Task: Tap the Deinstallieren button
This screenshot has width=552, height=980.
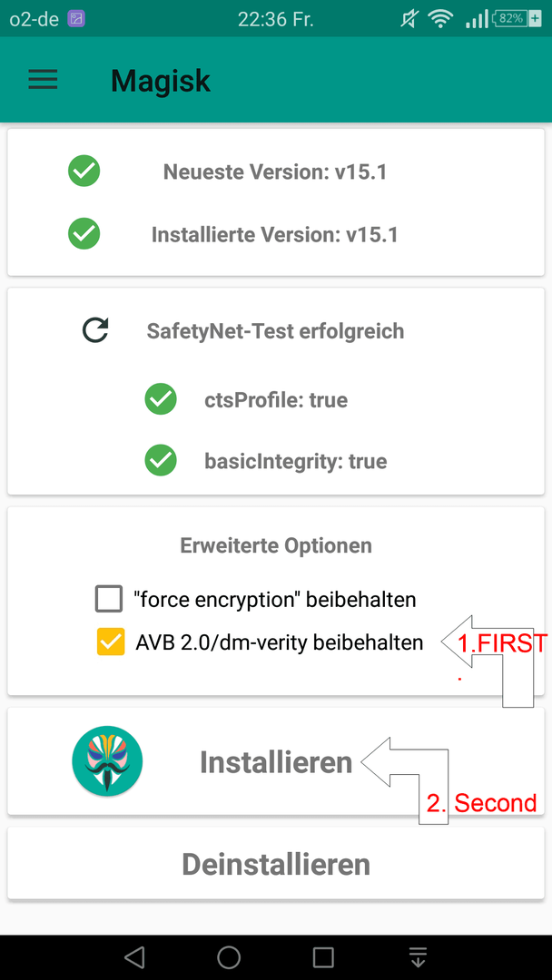Action: [276, 864]
